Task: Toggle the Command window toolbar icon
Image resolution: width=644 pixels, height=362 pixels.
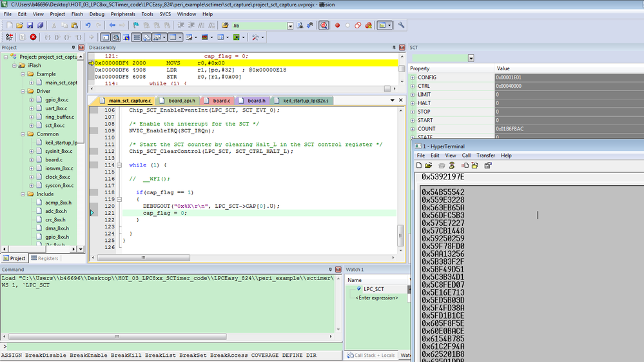Action: [x=106, y=37]
